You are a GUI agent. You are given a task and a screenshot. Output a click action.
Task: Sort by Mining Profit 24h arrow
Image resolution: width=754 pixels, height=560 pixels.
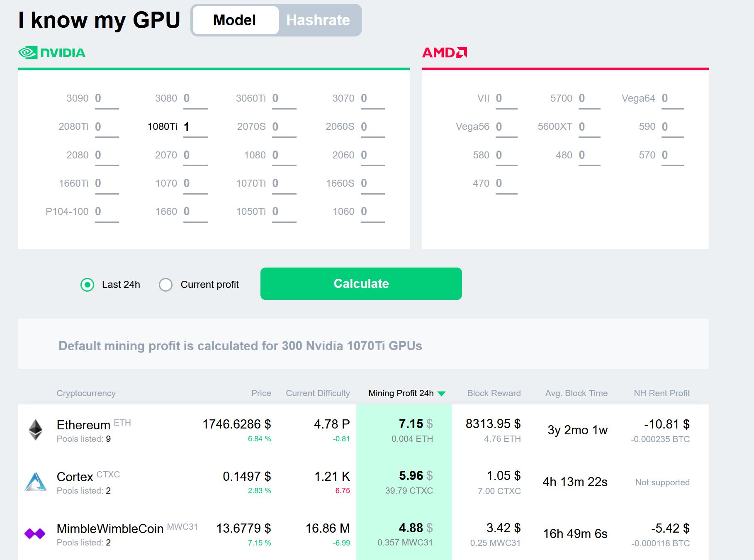[x=442, y=394]
